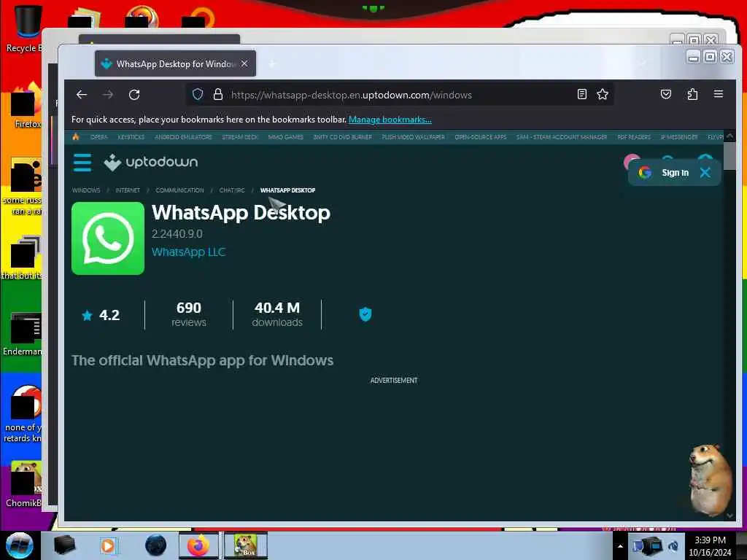The width and height of the screenshot is (747, 560).
Task: Open a new tab with plus button
Action: (x=272, y=64)
